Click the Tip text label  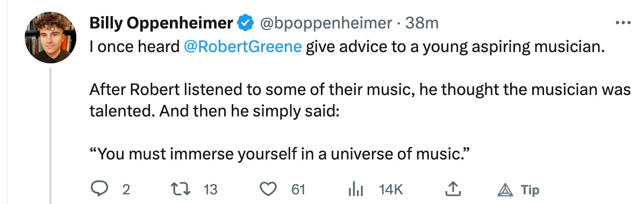pos(530,190)
